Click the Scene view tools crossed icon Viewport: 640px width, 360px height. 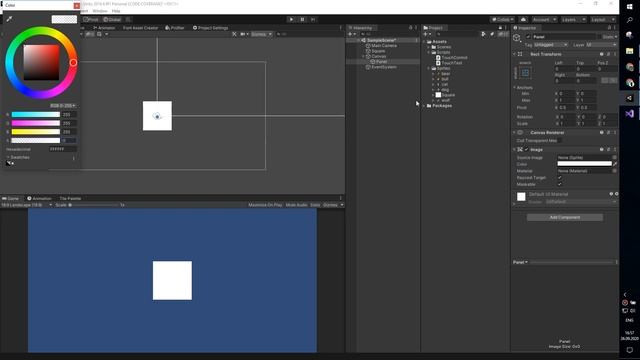click(234, 34)
